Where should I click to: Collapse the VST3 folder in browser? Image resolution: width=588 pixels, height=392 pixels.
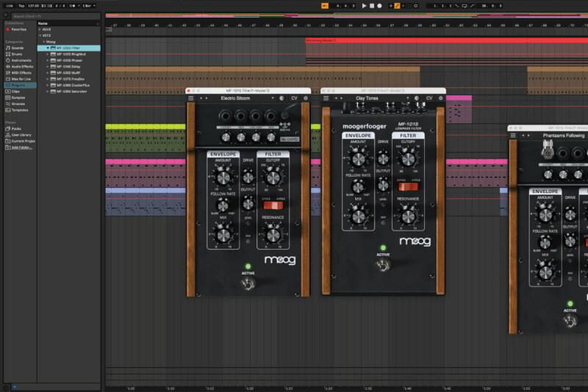[40, 35]
